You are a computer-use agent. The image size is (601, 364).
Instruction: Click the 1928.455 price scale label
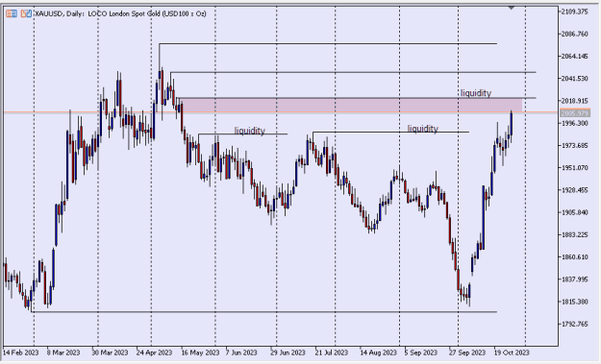tap(574, 190)
